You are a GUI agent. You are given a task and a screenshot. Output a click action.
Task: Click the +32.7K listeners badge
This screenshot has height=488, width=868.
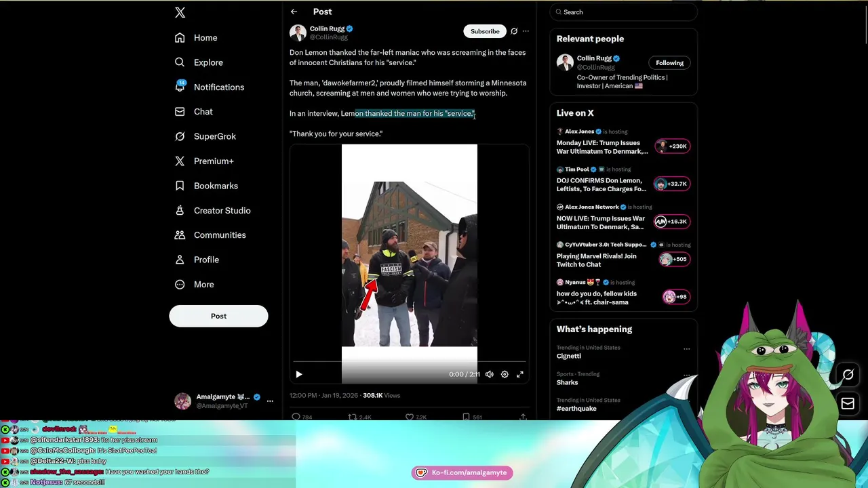672,184
